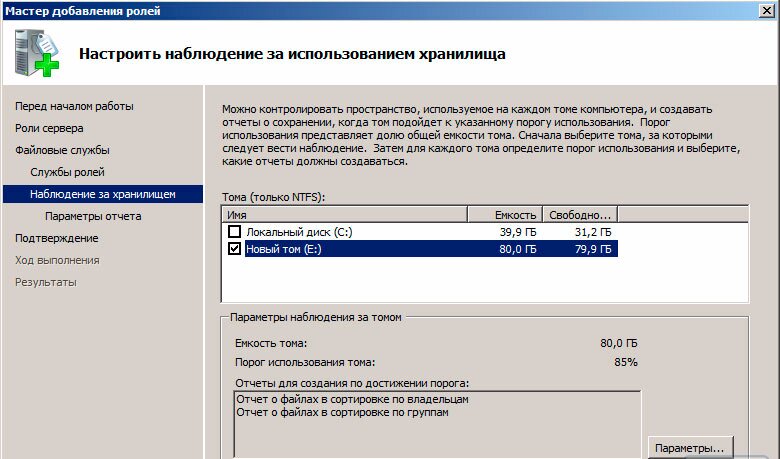The height and width of the screenshot is (459, 780).
Task: Sort volumes by the Имя column header
Action: (x=344, y=215)
